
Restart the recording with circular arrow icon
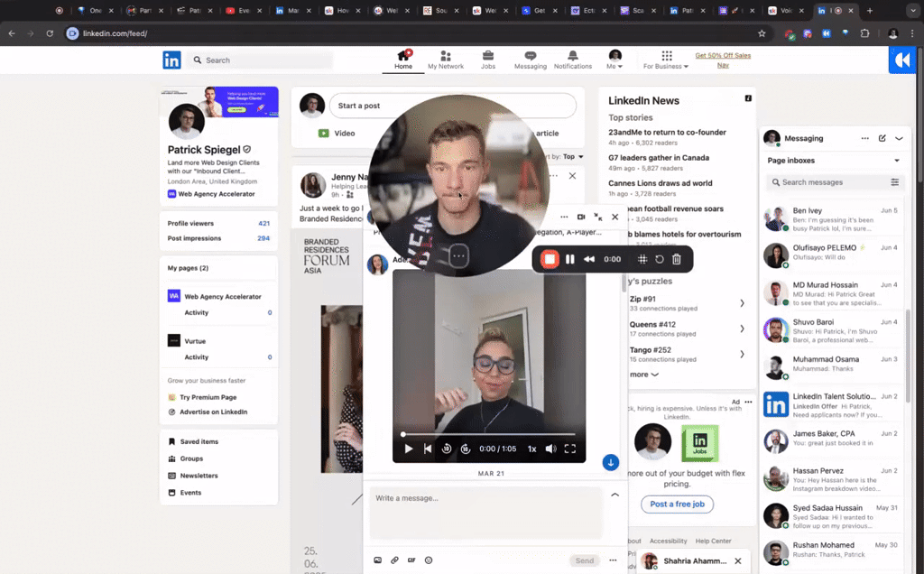tap(660, 259)
